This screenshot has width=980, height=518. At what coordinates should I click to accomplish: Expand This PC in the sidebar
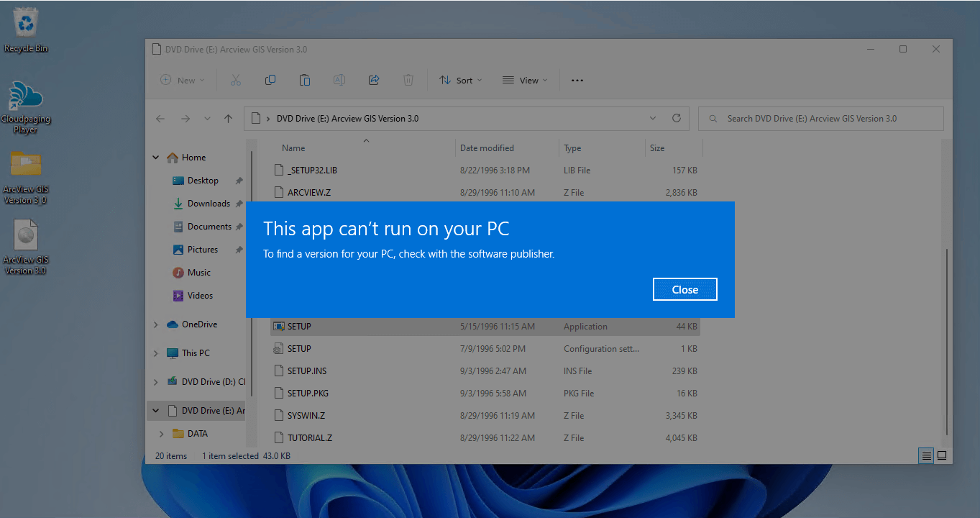(155, 353)
